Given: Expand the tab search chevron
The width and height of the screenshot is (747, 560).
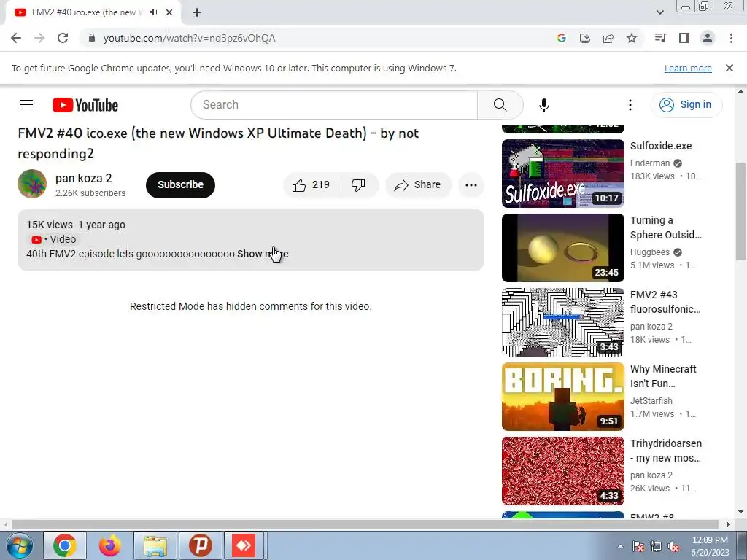Looking at the screenshot, I should 659,12.
